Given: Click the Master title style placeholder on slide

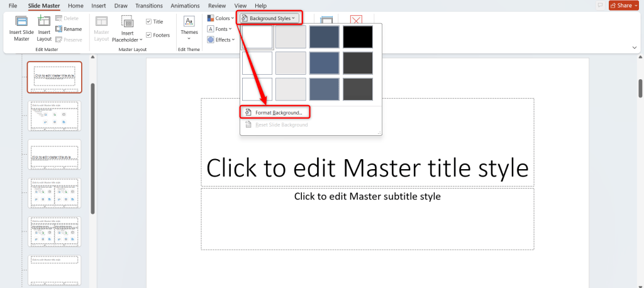Looking at the screenshot, I should point(367,142).
